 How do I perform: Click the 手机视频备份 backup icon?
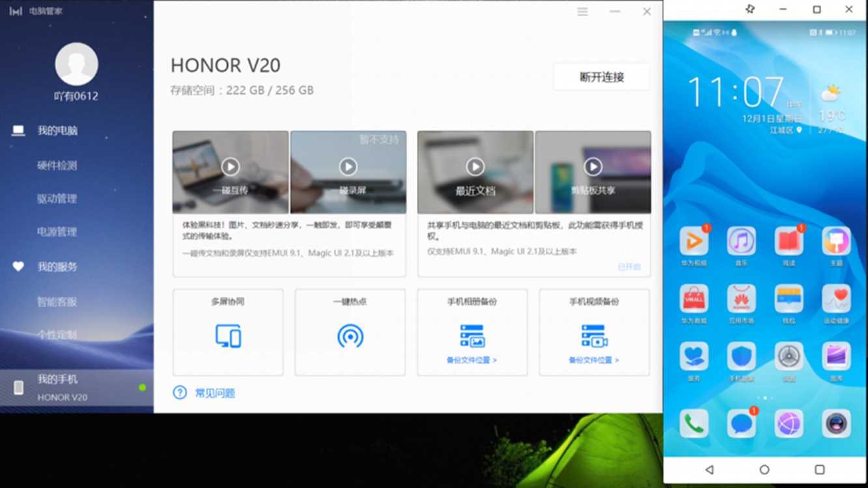click(x=595, y=336)
